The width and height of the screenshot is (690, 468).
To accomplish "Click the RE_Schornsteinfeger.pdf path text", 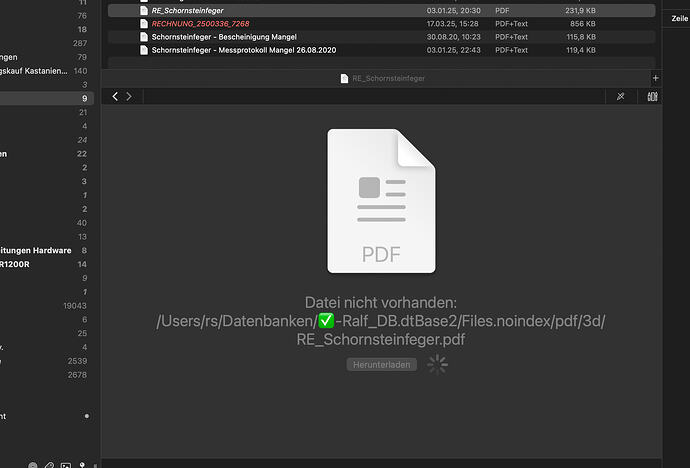I will point(381,339).
